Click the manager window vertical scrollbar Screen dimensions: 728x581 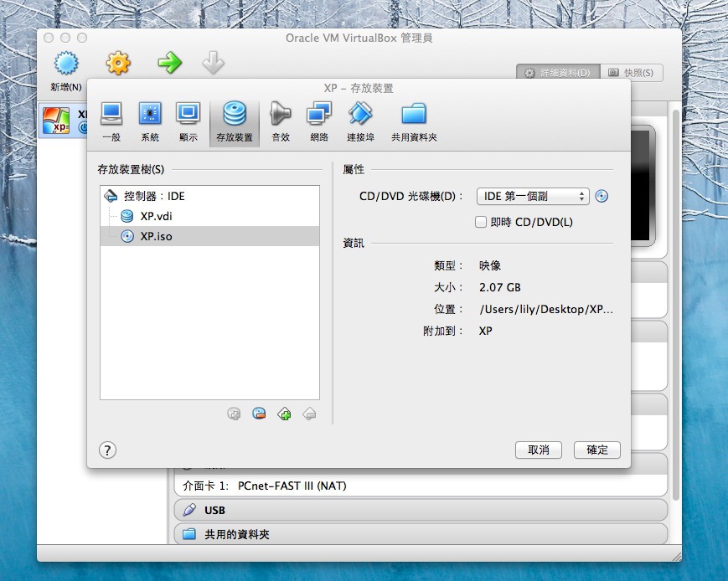point(676,305)
